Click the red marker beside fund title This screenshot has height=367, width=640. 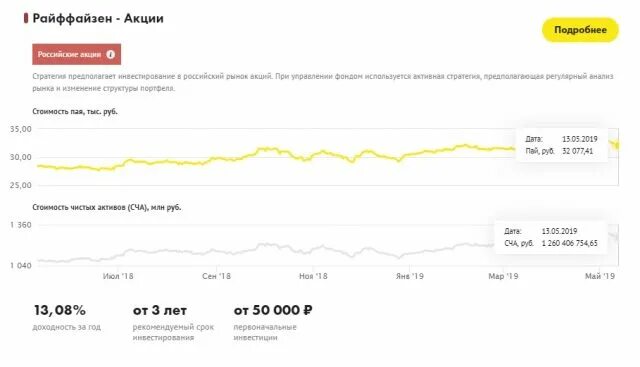click(x=26, y=18)
